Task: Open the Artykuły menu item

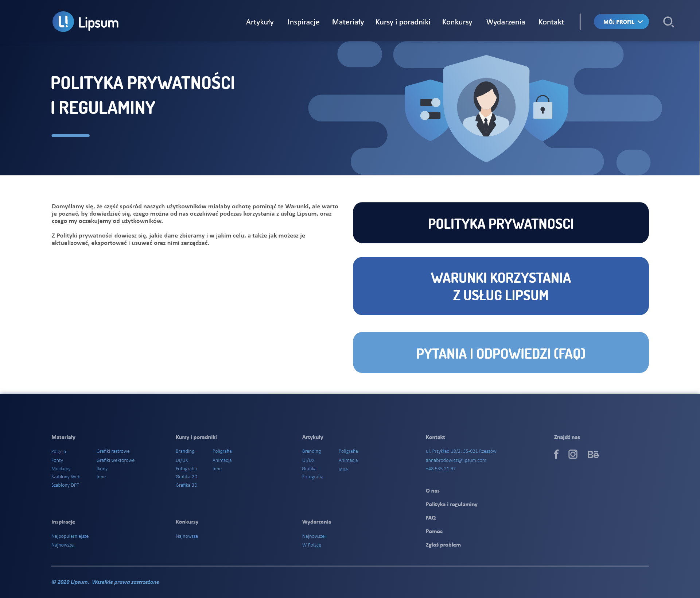Action: point(260,22)
